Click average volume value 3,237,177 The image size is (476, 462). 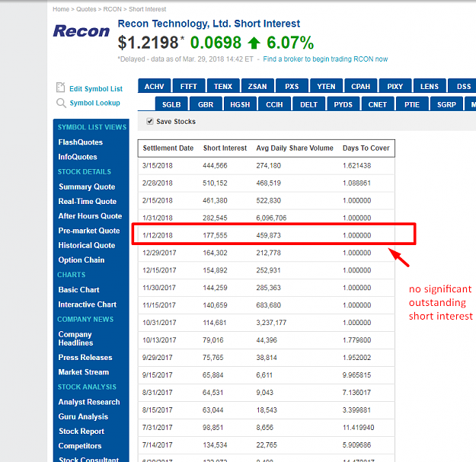[x=271, y=323]
